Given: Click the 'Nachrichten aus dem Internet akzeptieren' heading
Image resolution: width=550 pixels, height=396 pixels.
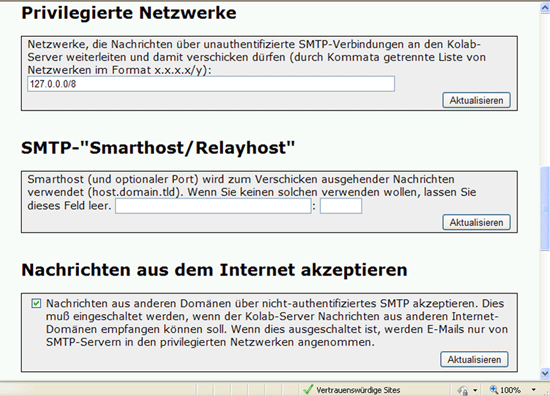Looking at the screenshot, I should point(214,270).
